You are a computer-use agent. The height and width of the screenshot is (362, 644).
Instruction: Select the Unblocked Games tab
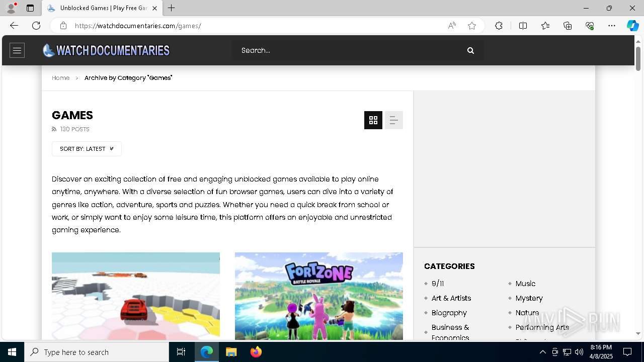click(102, 8)
